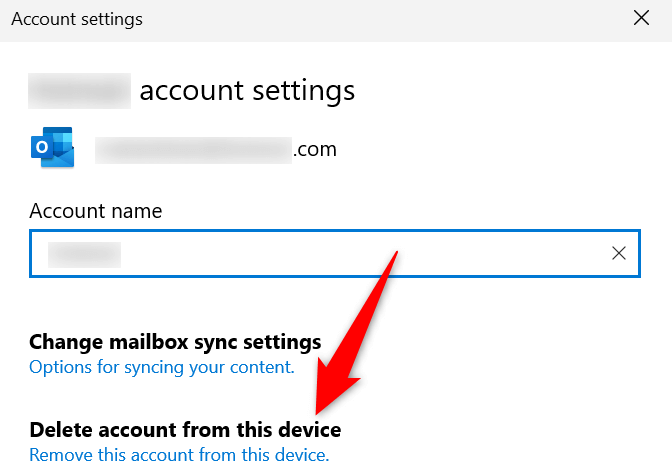Click the .com email address suffix
The width and height of the screenshot is (672, 475).
pos(315,150)
